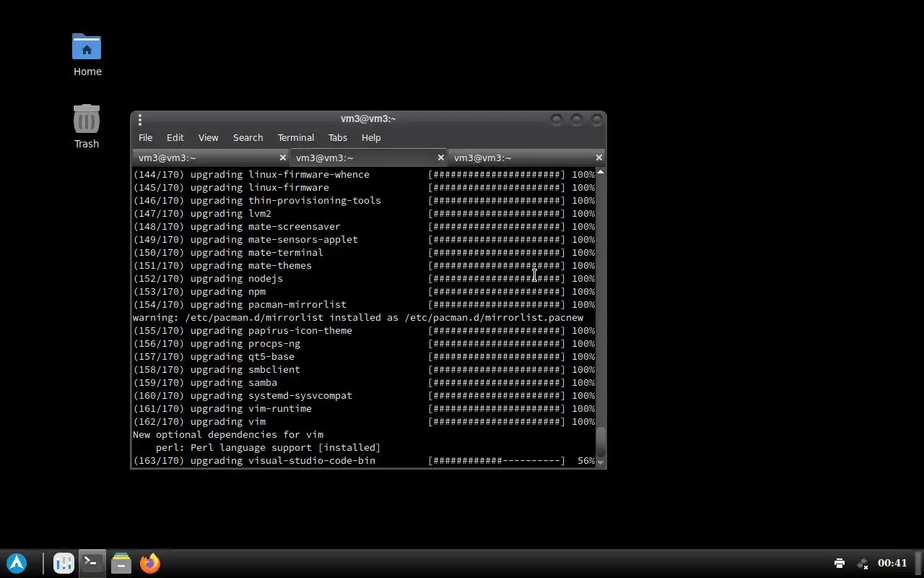Close the third terminal tab
924x578 pixels.
(x=599, y=158)
